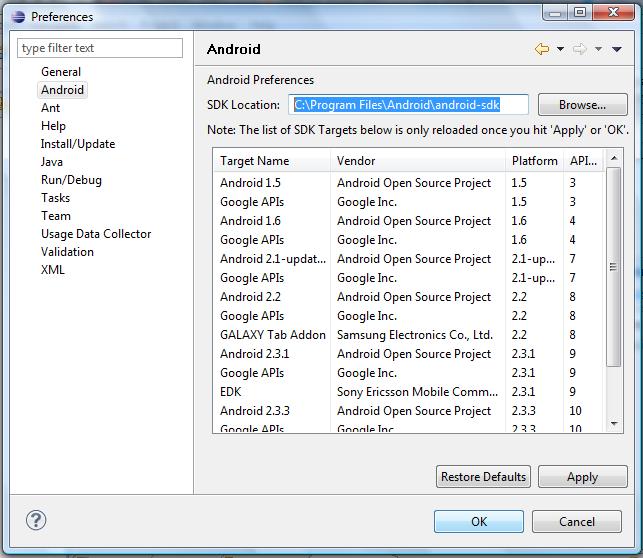Click the Apply button

tap(583, 476)
